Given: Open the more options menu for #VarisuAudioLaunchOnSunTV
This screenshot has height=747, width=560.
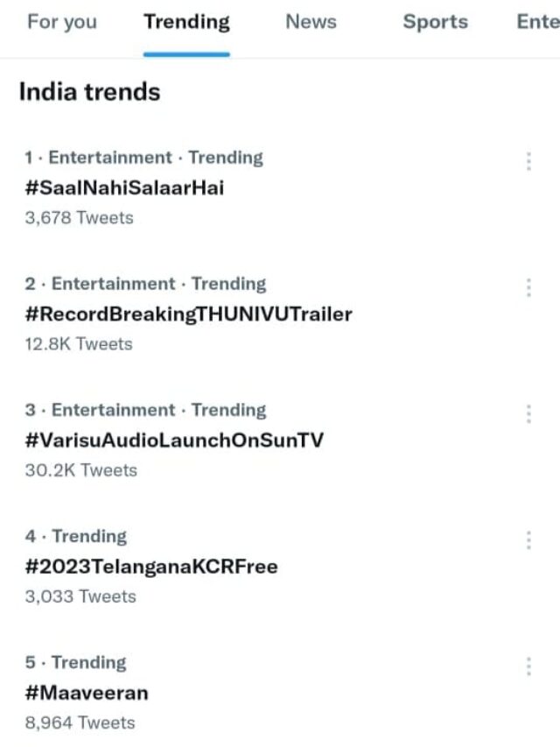Looking at the screenshot, I should tap(528, 415).
